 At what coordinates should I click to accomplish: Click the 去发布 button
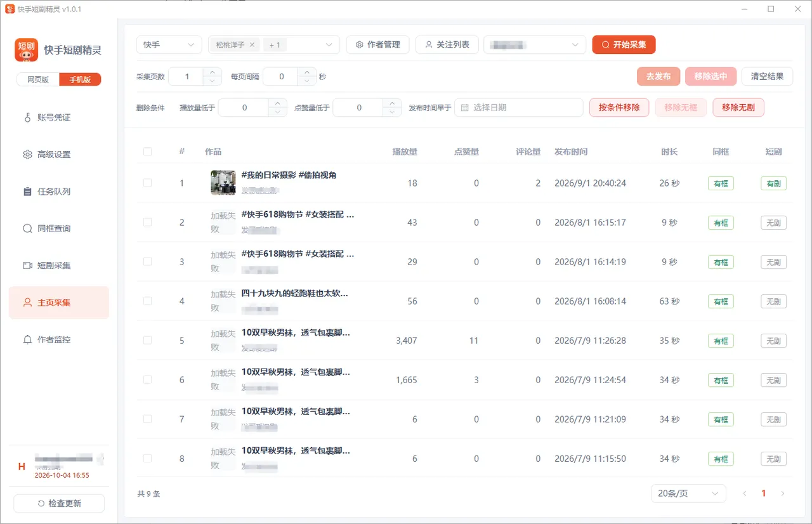[x=658, y=76]
